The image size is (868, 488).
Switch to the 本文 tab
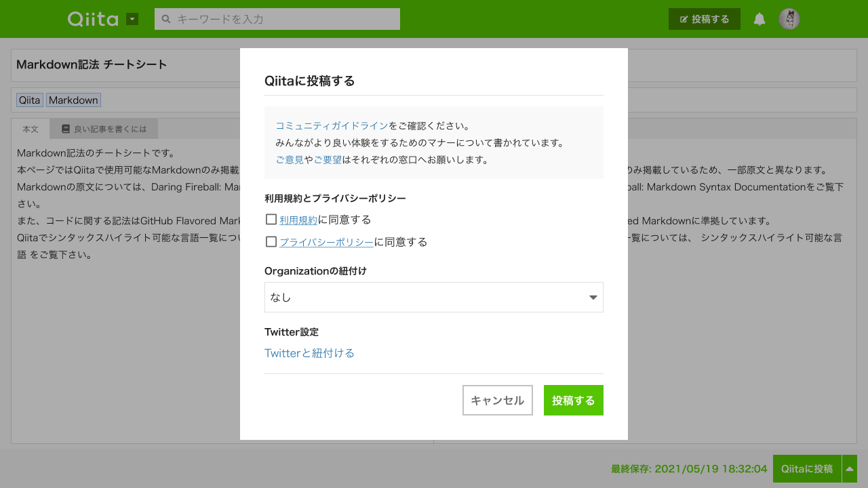click(x=30, y=128)
